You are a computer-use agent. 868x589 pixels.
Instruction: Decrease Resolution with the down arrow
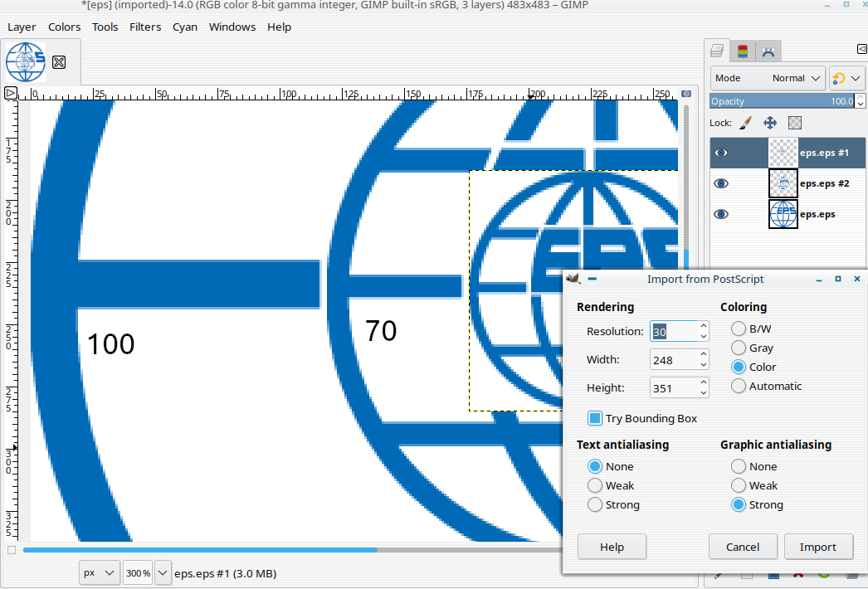(x=703, y=337)
